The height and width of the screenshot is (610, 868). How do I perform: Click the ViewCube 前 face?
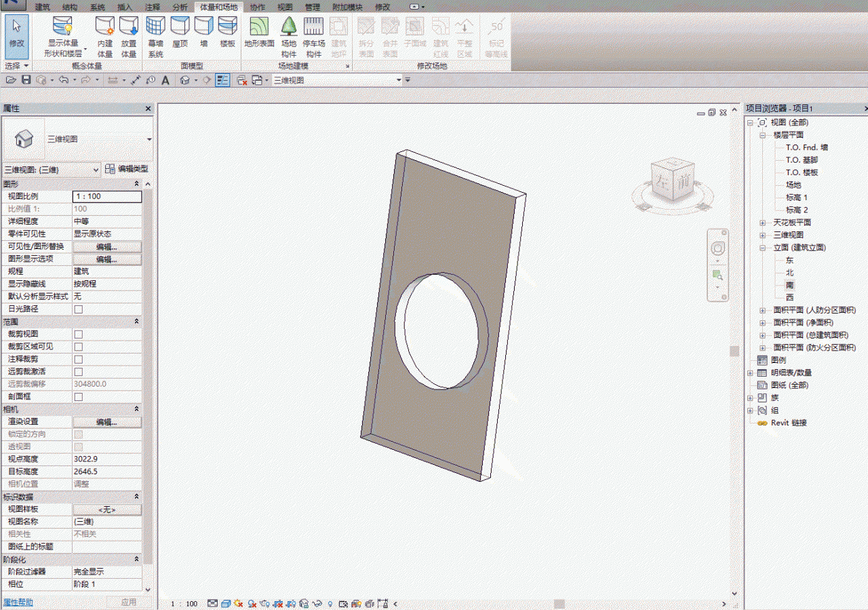[x=683, y=180]
